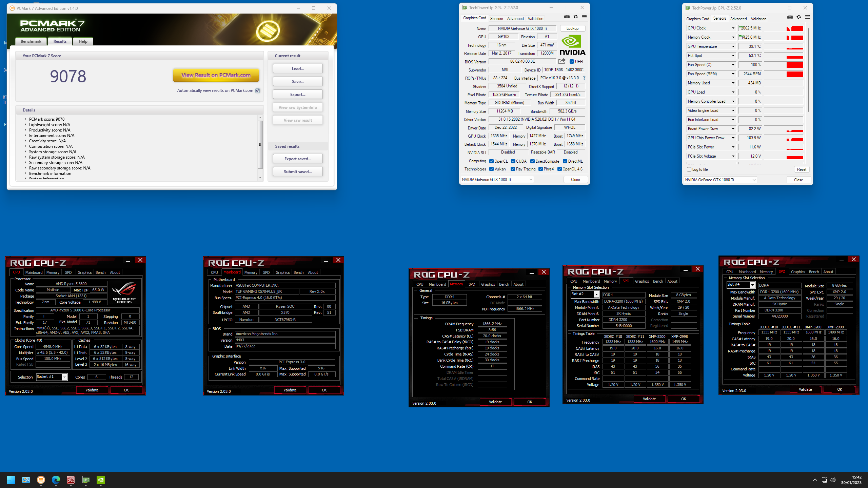The height and width of the screenshot is (488, 868).
Task: Open the Board Power Draw sensor dropdown
Action: (733, 129)
